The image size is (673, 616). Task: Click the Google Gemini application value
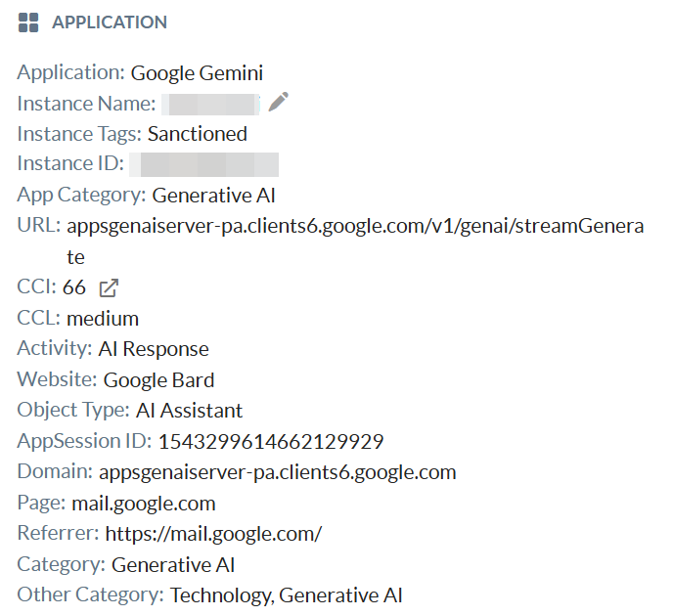[197, 72]
